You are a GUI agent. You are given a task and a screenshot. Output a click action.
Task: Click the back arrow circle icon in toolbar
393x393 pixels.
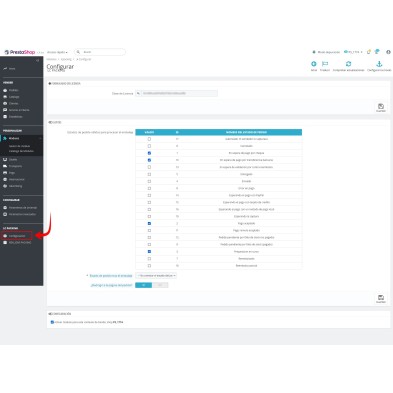point(314,64)
